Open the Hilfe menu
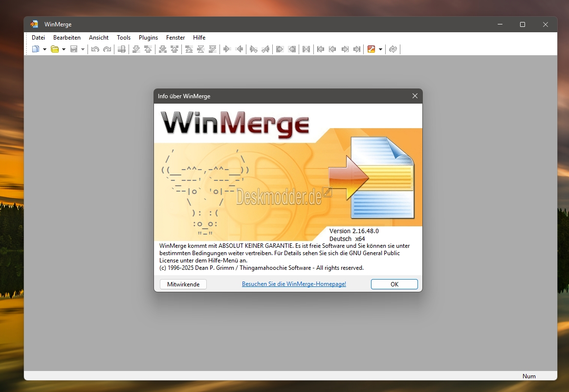 tap(199, 37)
